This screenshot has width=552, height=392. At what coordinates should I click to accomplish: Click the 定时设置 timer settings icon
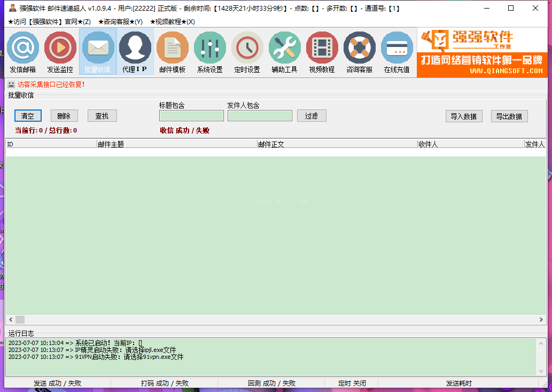coord(247,52)
